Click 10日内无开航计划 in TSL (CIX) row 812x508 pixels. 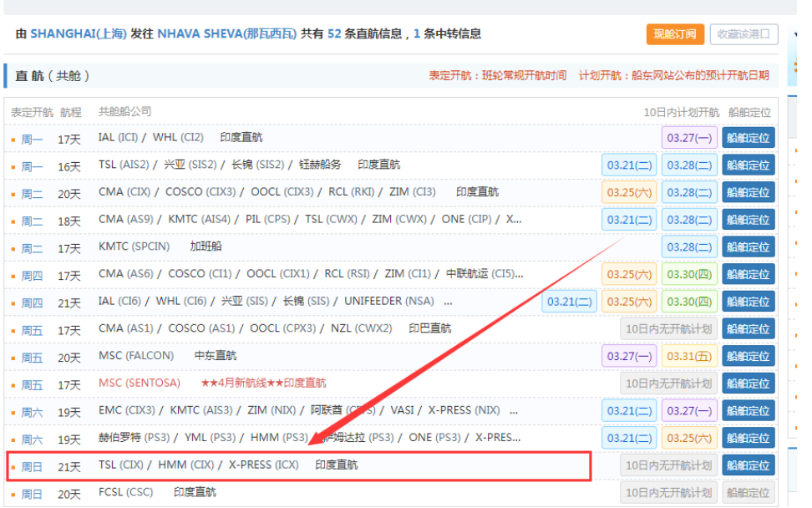click(x=668, y=465)
